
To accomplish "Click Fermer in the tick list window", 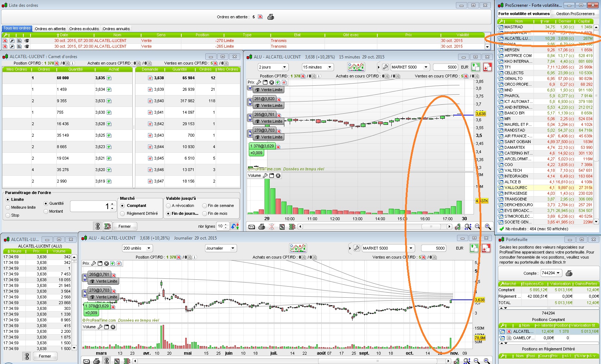I will click(45, 356).
